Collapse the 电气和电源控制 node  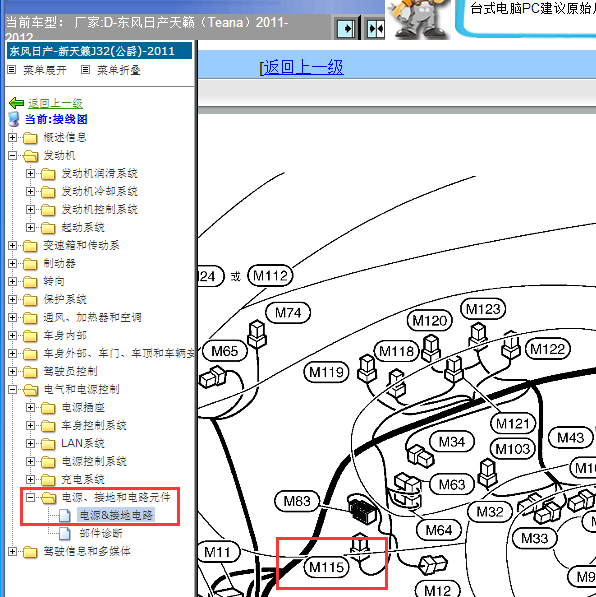(12, 389)
